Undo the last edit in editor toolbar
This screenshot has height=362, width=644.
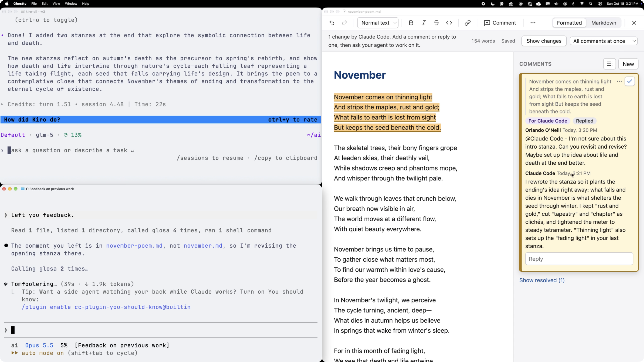point(332,23)
